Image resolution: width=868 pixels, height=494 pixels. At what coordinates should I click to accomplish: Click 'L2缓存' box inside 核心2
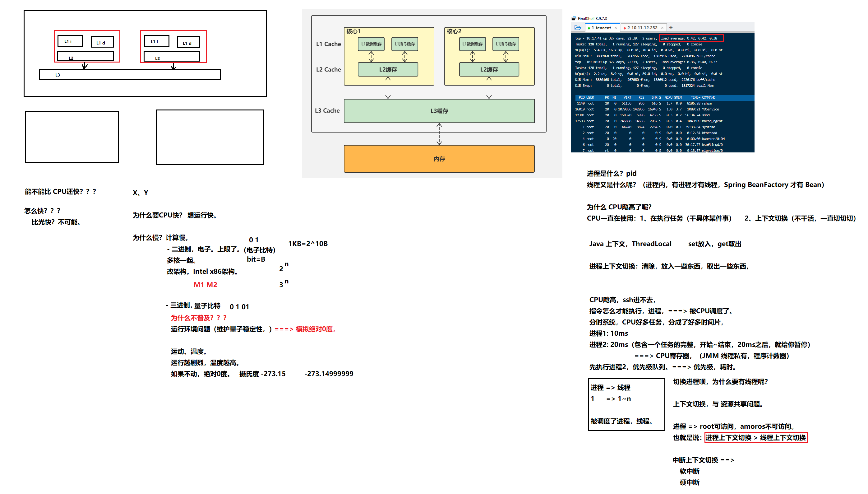click(489, 70)
